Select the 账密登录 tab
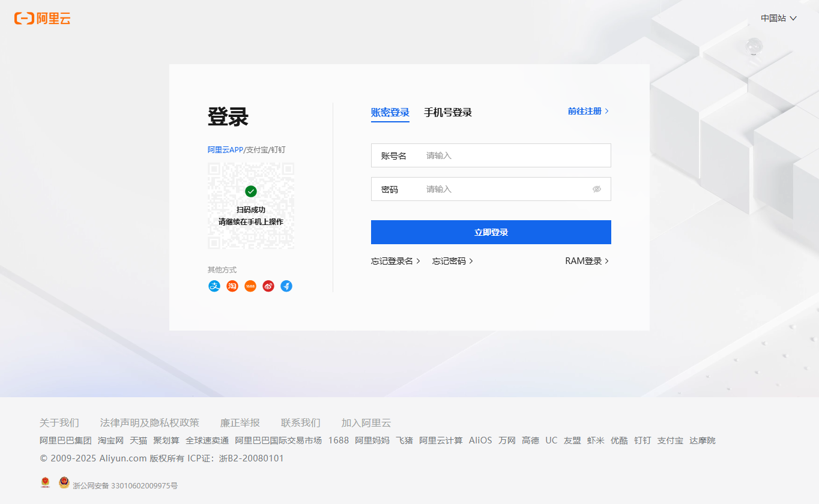 click(390, 112)
